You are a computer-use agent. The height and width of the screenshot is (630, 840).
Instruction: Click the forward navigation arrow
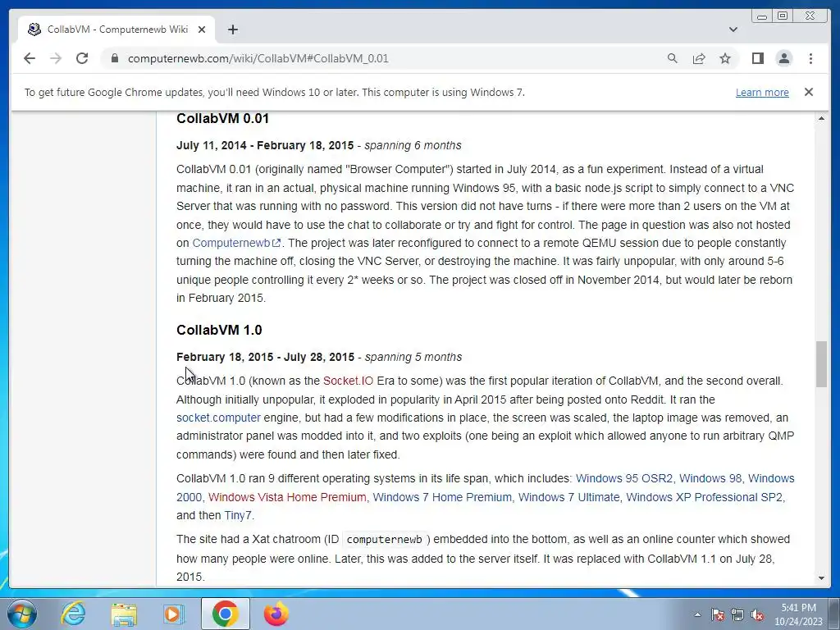tap(56, 58)
